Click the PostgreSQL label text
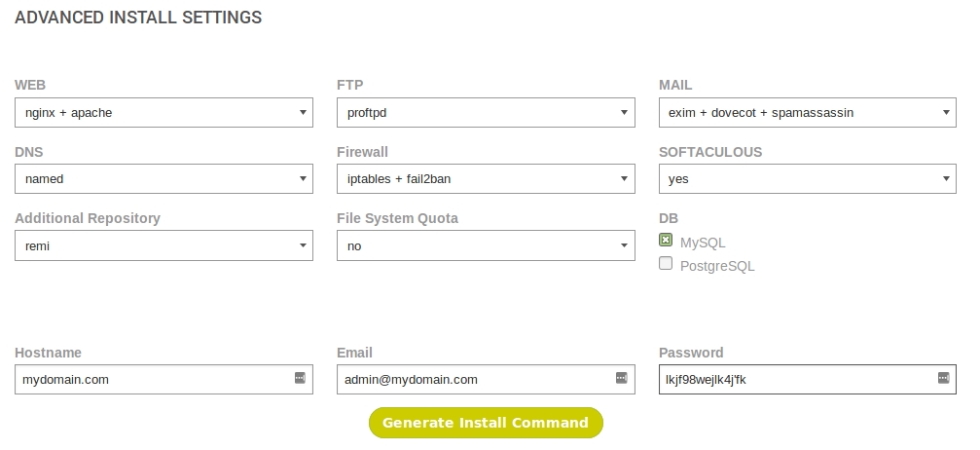Screen dimensions: 980x450 pos(717,266)
